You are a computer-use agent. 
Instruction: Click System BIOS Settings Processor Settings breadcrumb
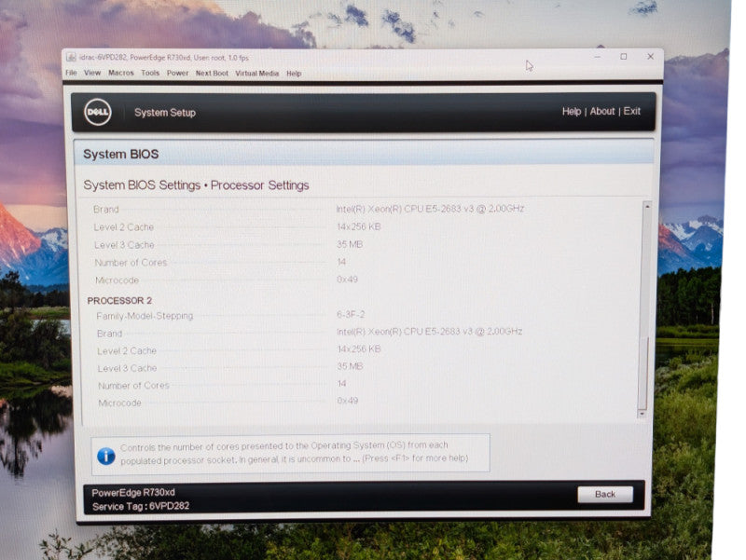point(196,184)
